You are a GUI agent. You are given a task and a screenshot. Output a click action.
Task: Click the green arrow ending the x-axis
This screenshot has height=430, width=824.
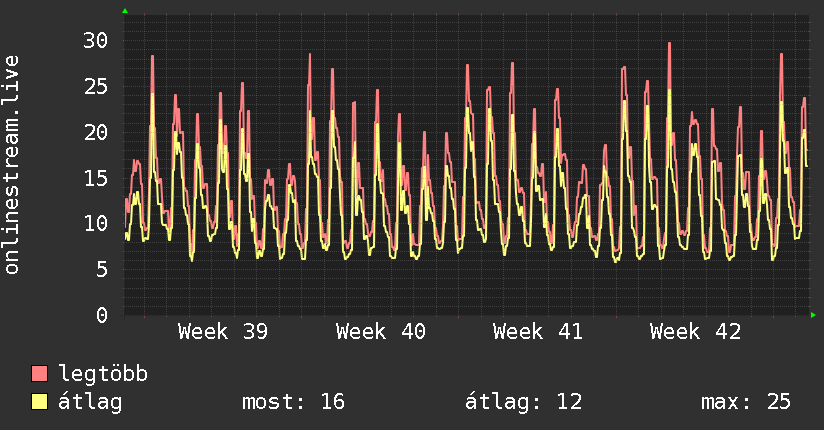(813, 315)
